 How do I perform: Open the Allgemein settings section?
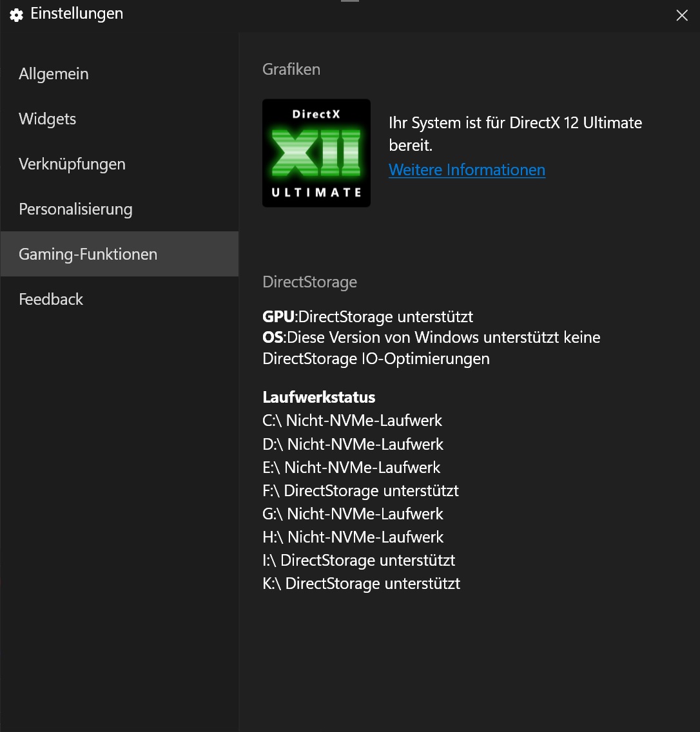coord(119,73)
